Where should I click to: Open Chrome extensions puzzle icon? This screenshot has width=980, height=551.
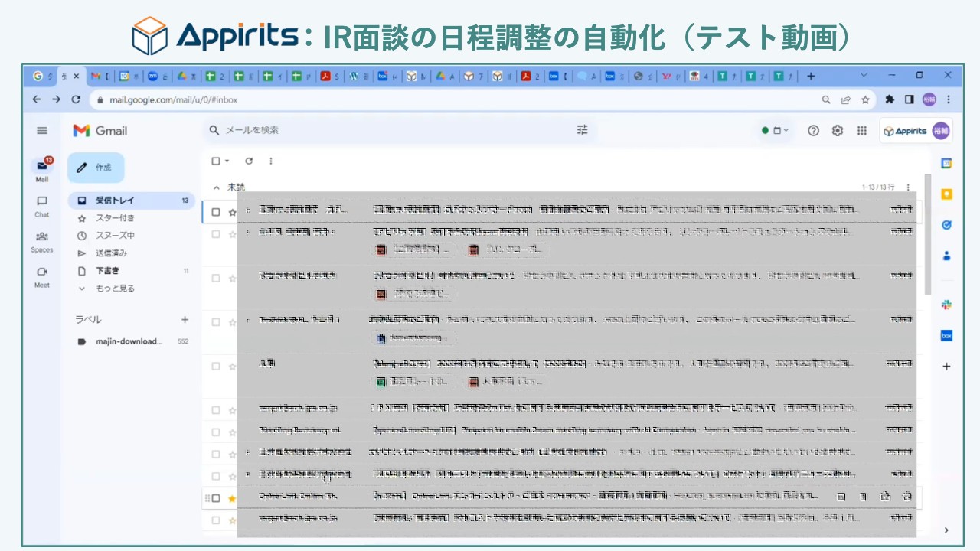click(890, 99)
